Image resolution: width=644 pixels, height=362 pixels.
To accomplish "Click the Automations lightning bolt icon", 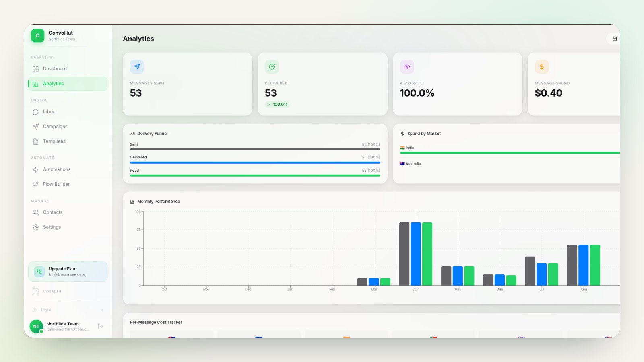I will tap(35, 169).
